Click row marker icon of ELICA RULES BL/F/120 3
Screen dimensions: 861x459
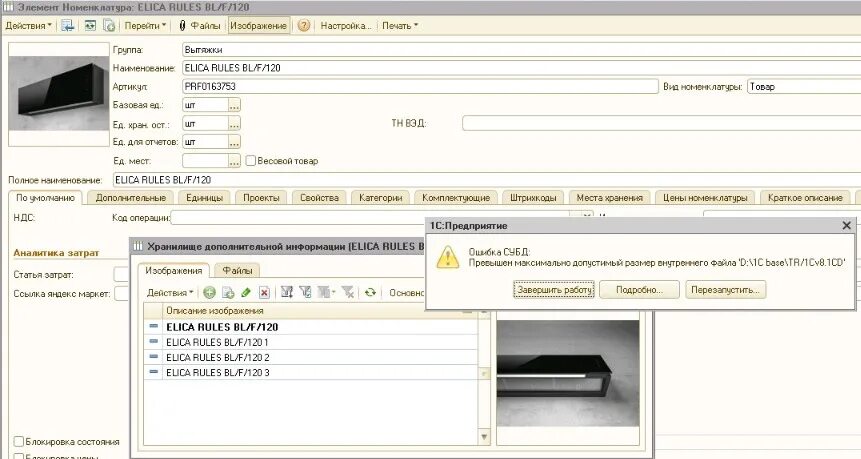pyautogui.click(x=153, y=372)
